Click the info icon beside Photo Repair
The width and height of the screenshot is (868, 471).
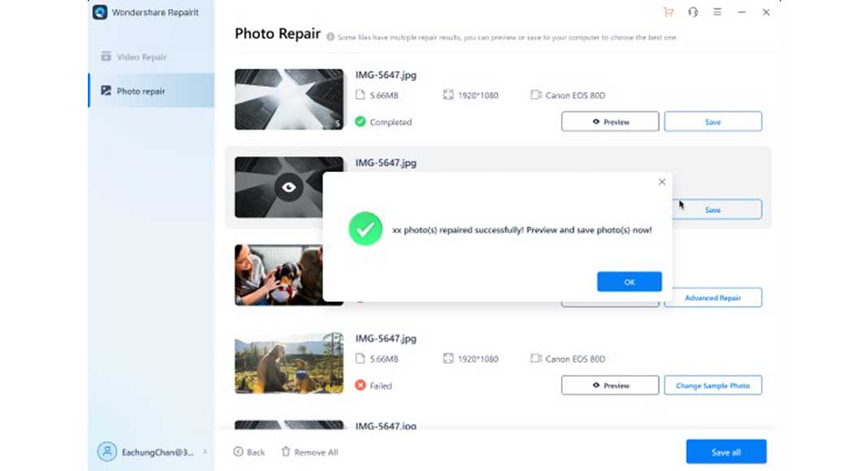pos(331,37)
